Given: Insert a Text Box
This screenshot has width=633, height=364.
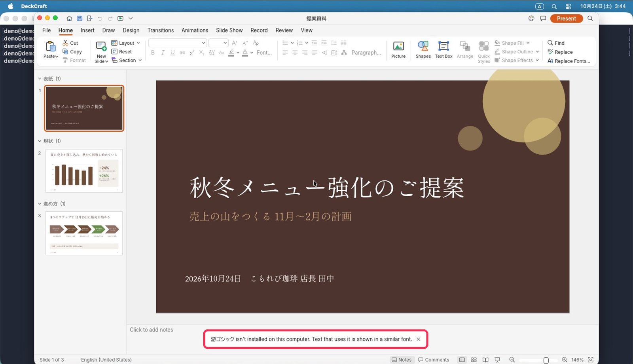Looking at the screenshot, I should (x=443, y=50).
